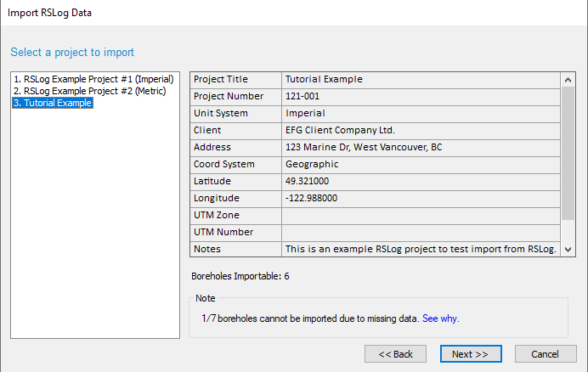Viewport: 588px width, 372px height.
Task: Click the scroll down arrow of properties table
Action: (x=568, y=250)
